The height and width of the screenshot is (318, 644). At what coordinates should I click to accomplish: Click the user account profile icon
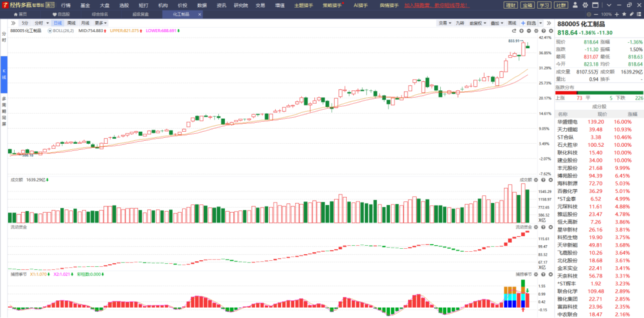(576, 5)
